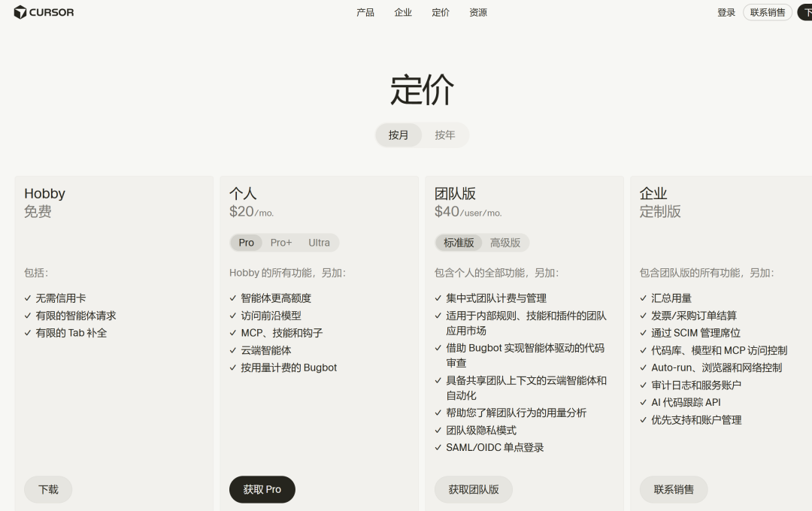Open the 资源 navigation menu

tap(478, 13)
